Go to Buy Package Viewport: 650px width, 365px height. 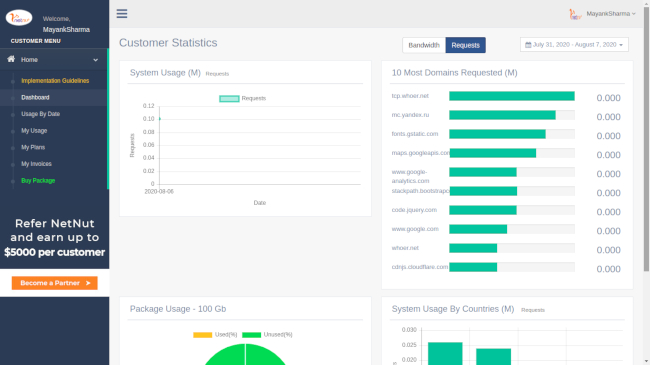[x=38, y=180]
